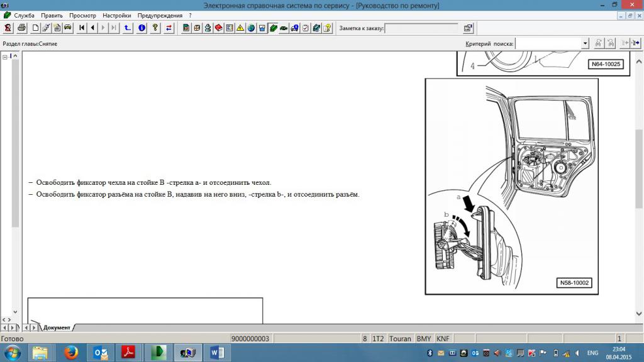Click the yellow warning triangle icon
644x362 pixels.
pos(240,28)
